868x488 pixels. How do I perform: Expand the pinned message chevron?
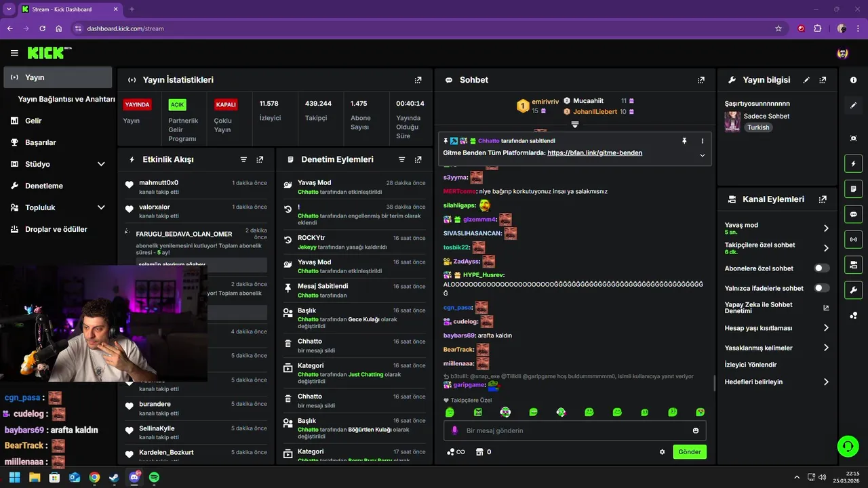pyautogui.click(x=702, y=155)
